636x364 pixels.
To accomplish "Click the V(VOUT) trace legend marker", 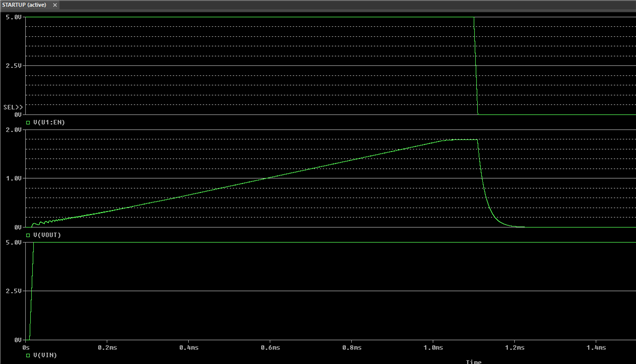I will click(x=28, y=235).
